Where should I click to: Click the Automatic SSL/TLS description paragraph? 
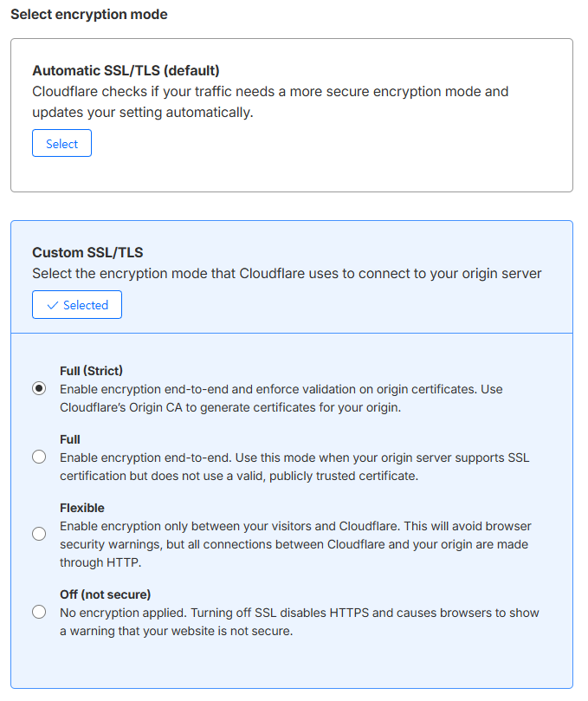point(270,101)
